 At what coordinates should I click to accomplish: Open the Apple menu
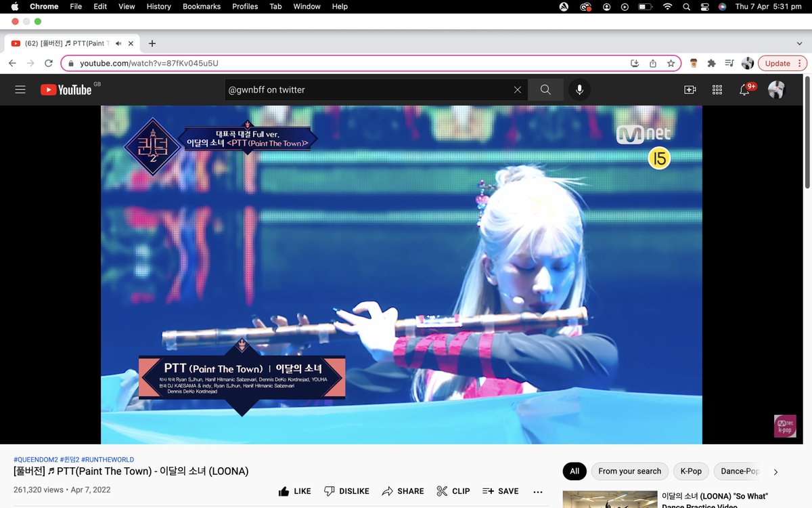tap(14, 6)
